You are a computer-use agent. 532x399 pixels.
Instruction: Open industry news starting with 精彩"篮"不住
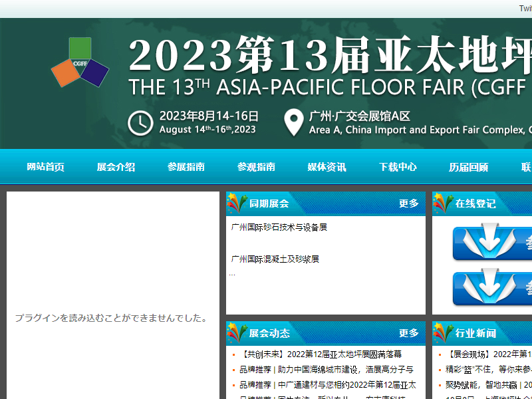(489, 370)
